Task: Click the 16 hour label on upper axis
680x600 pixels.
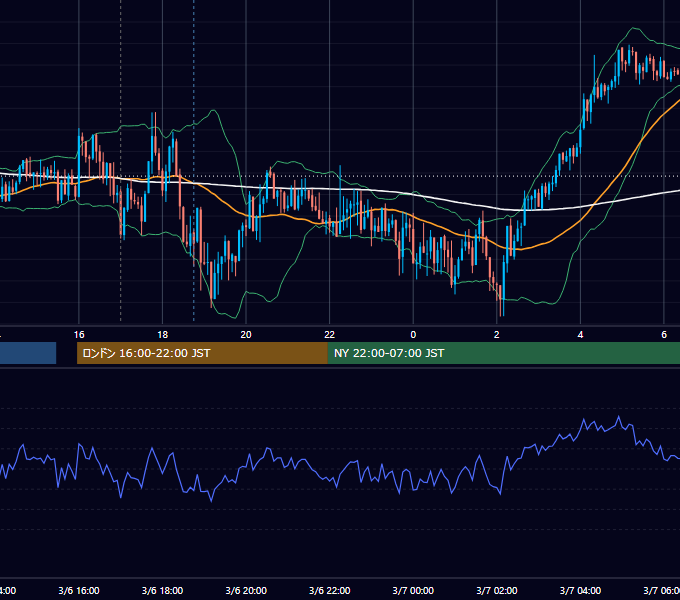Action: click(79, 335)
